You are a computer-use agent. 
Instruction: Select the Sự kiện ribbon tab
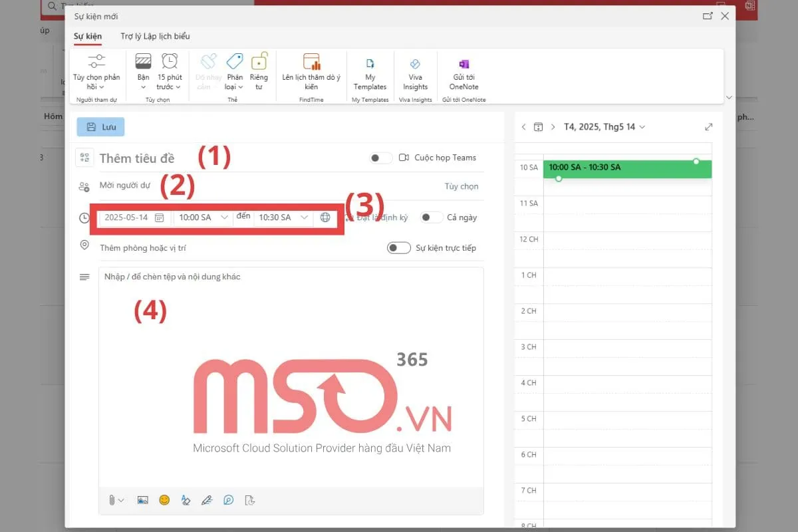coord(87,36)
